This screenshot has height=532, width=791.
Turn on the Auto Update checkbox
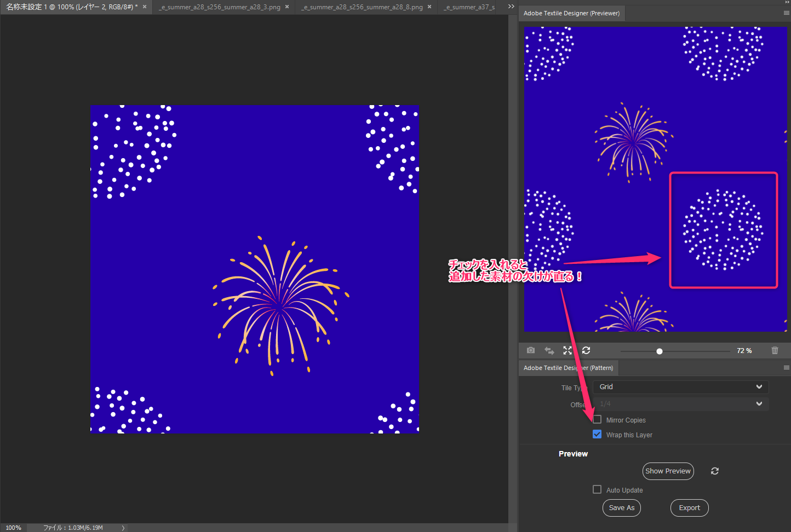[x=597, y=490]
